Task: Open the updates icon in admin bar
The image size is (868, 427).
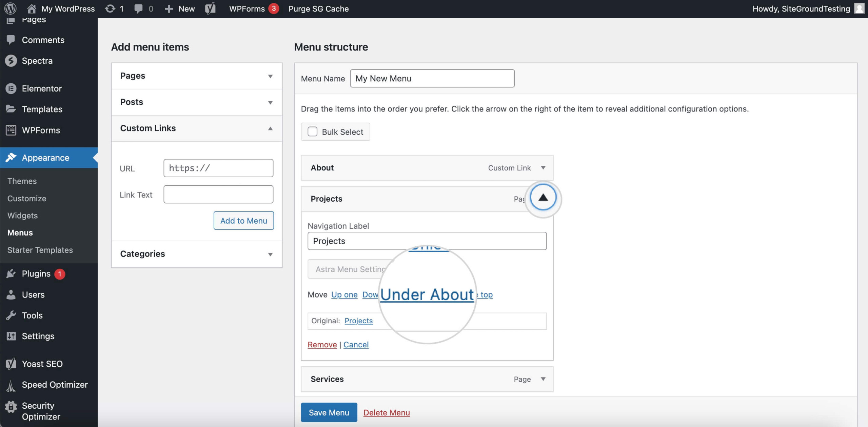Action: tap(110, 8)
